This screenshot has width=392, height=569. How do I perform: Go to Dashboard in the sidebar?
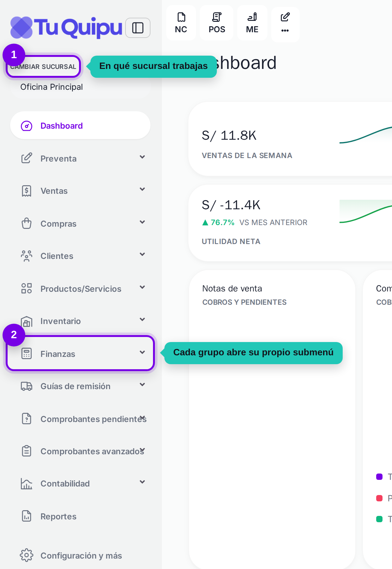point(80,125)
